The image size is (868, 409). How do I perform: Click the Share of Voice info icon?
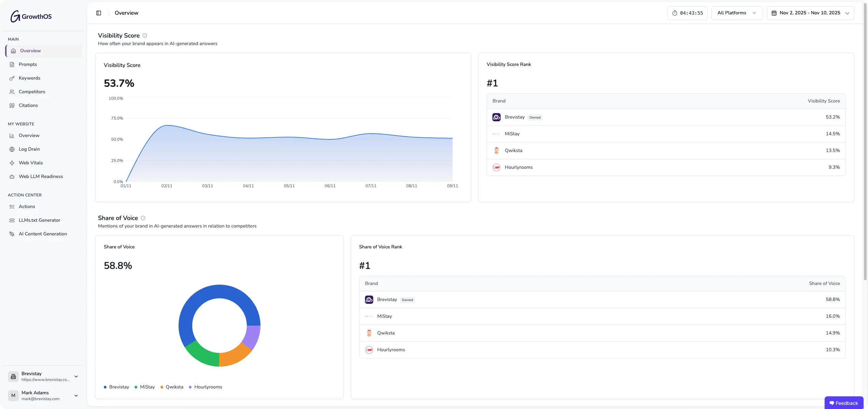pos(143,218)
